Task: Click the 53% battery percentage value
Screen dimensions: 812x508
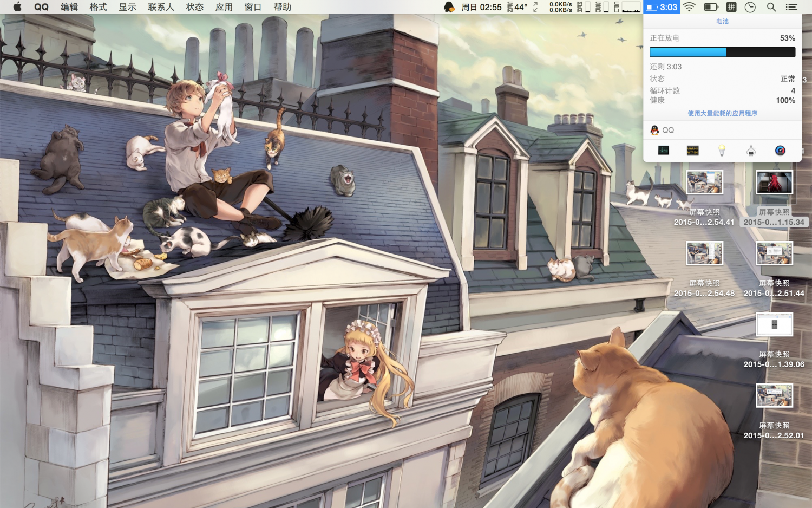Action: [788, 38]
